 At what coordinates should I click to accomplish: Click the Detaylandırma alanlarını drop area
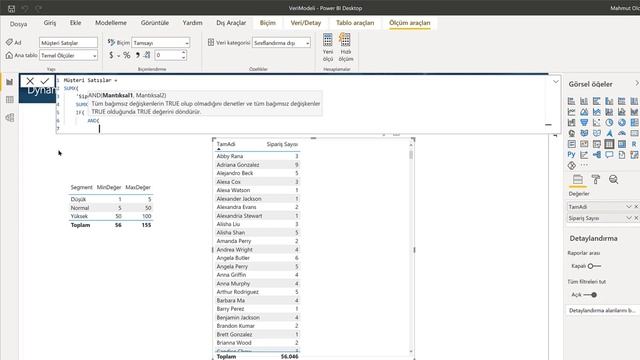pos(602,311)
